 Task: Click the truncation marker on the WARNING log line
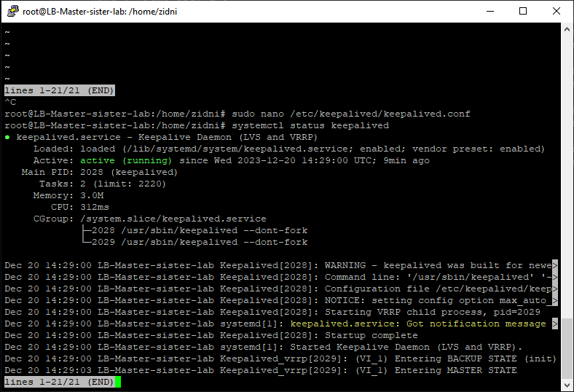(x=555, y=265)
